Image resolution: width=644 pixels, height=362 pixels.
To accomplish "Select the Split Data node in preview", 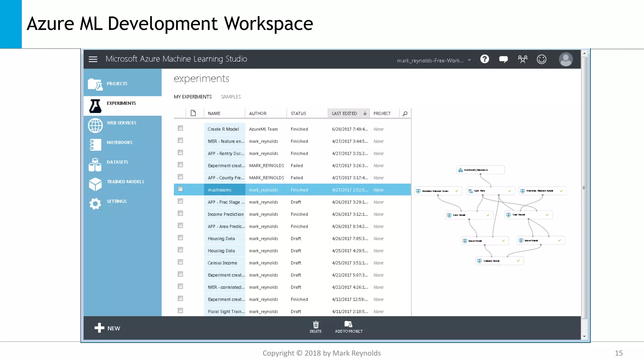I will 491,191.
